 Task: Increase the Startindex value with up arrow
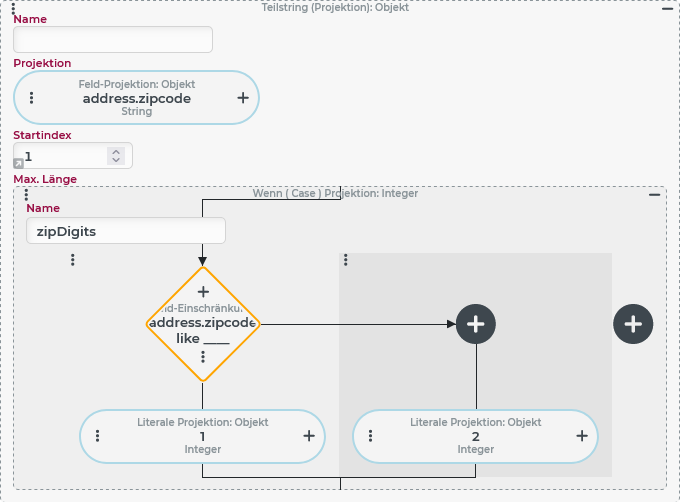click(116, 151)
